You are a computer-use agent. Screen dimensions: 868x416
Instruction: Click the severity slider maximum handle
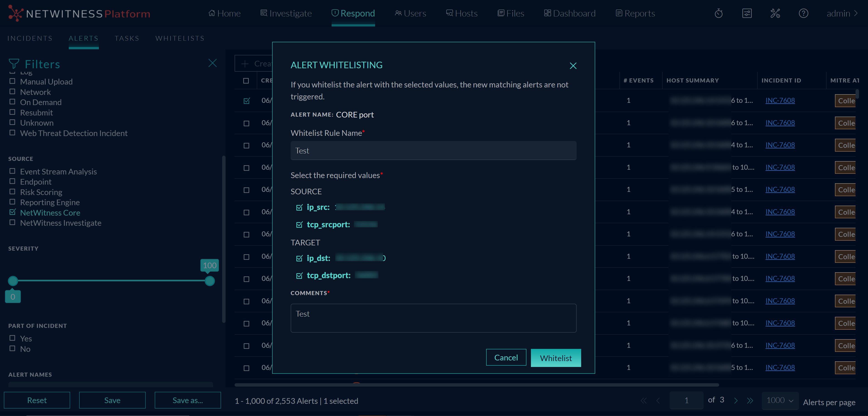tap(209, 281)
